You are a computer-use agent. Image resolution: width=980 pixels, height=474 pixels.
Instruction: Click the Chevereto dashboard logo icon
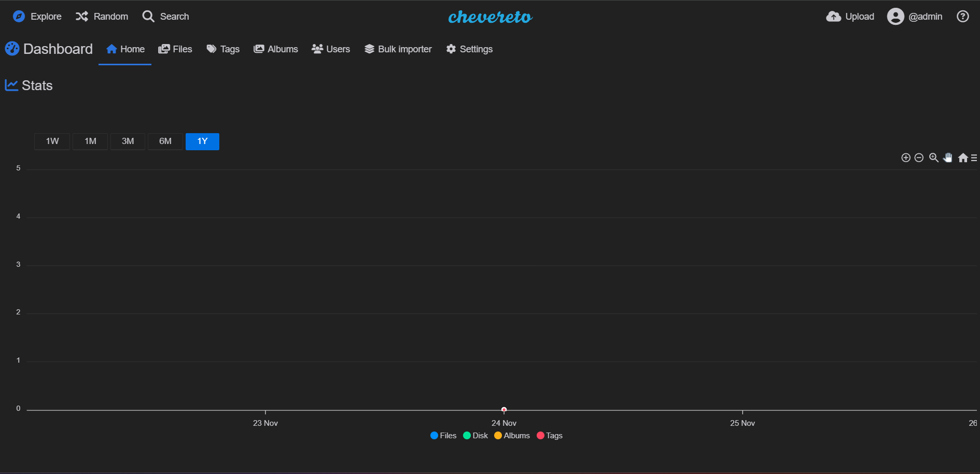click(12, 49)
